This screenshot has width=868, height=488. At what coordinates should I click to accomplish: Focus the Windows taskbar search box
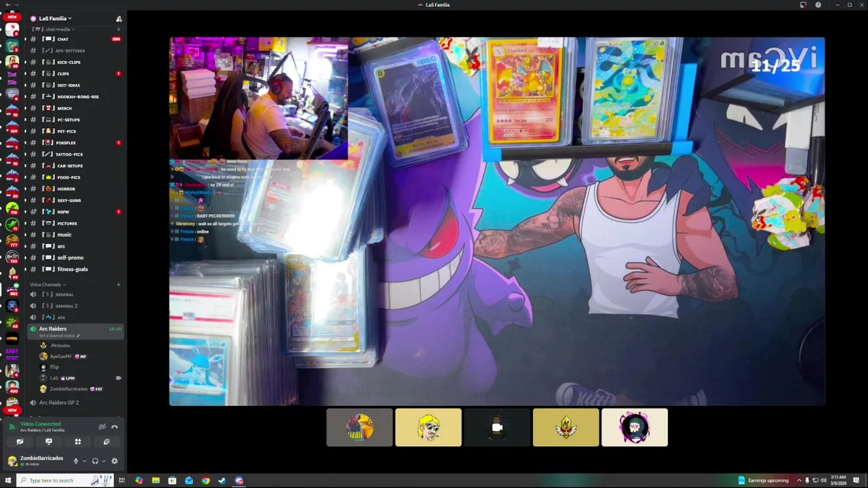65,481
